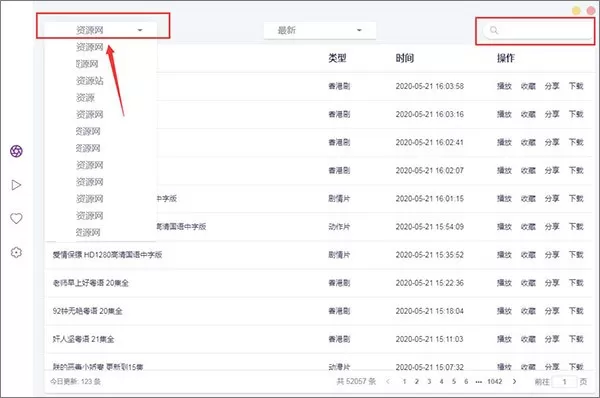
Task: Click the 时间 column header
Action: coord(404,58)
